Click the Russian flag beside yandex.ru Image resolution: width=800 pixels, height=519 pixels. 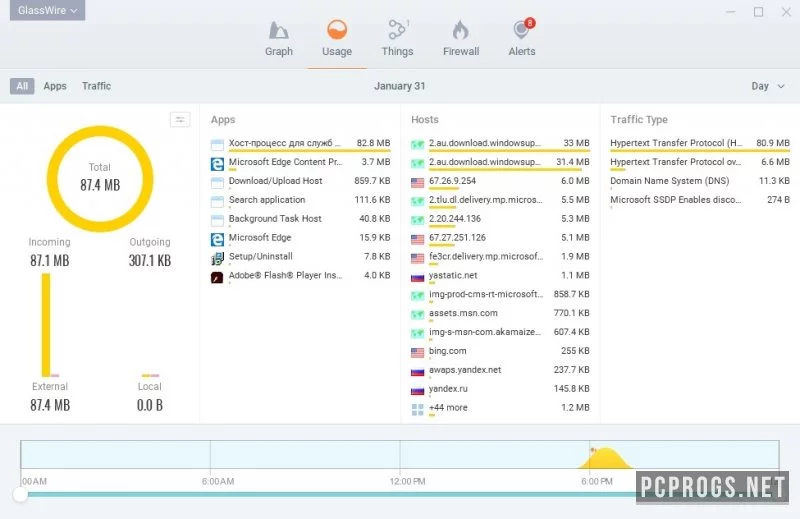click(417, 390)
